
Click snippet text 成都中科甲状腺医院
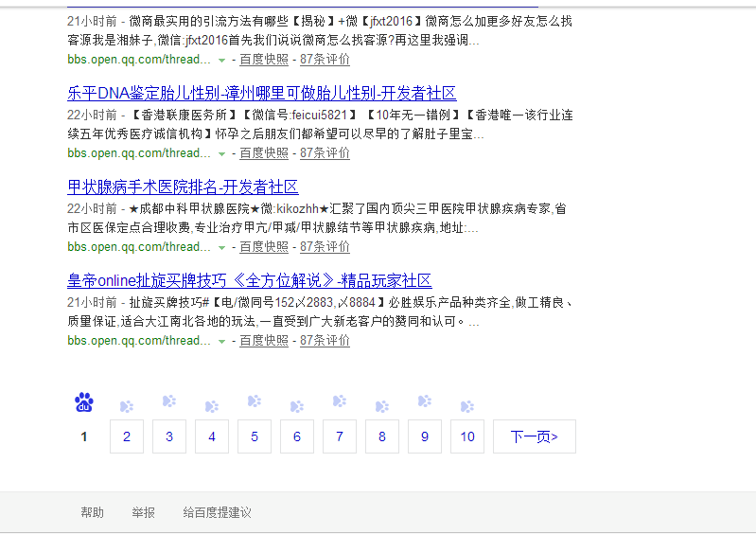pyautogui.click(x=194, y=208)
